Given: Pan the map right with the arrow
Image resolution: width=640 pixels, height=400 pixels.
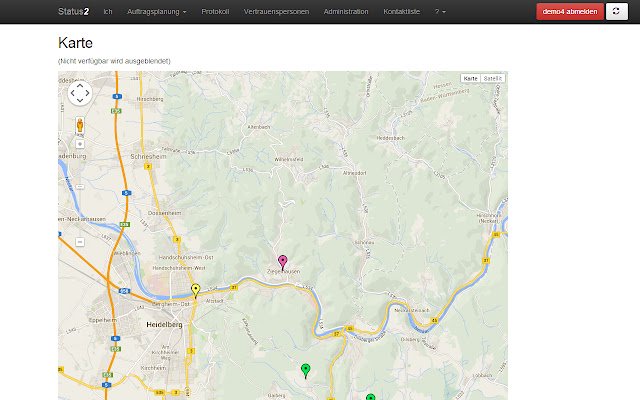Looking at the screenshot, I should pos(87,93).
